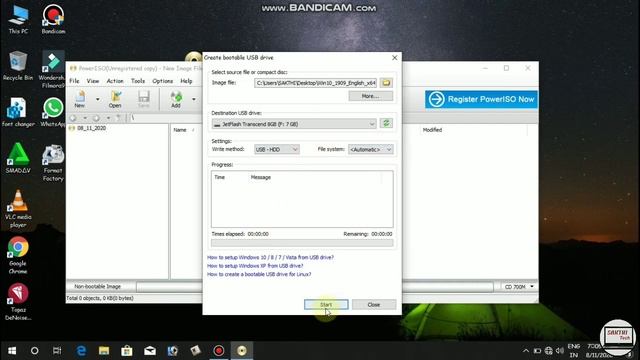Screen dimensions: 640x360
Task: Click the Cortana search circle on taskbar
Action: tap(35, 351)
